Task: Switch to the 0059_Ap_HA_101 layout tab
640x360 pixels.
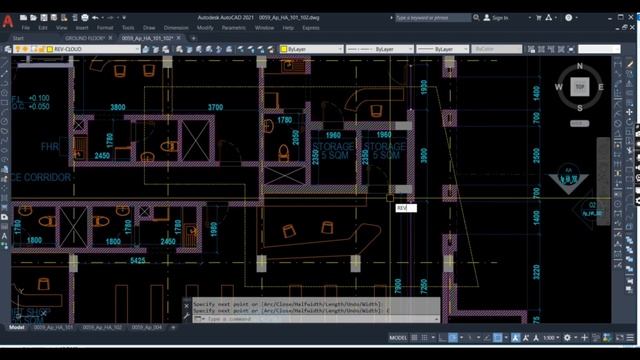Action: click(x=53, y=327)
